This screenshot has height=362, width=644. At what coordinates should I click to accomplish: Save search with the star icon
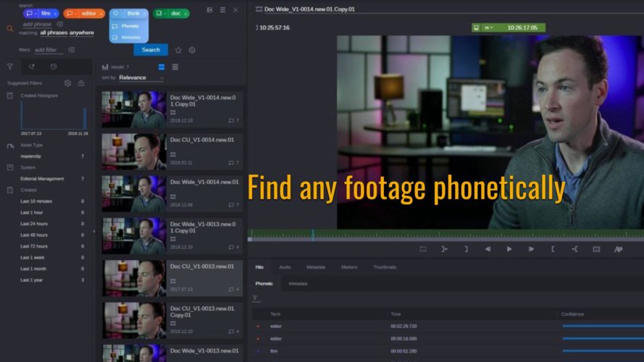(178, 50)
